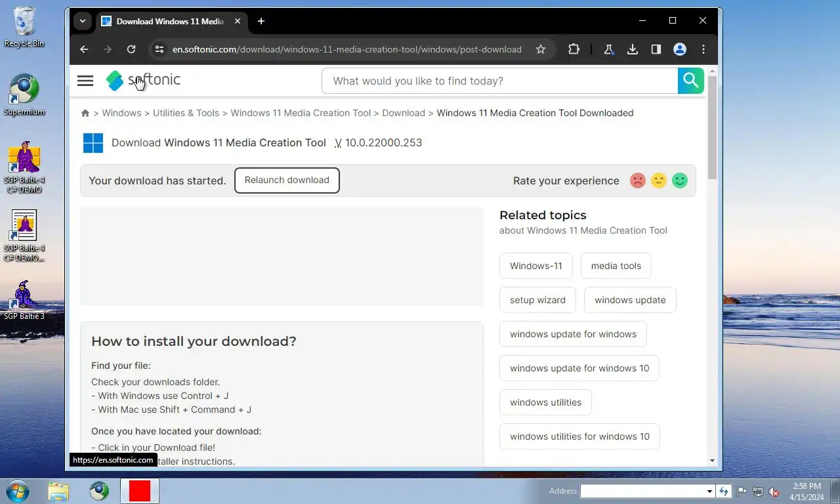Viewport: 840px width, 504px height.
Task: Bookmark this page with the star
Action: pos(541,49)
